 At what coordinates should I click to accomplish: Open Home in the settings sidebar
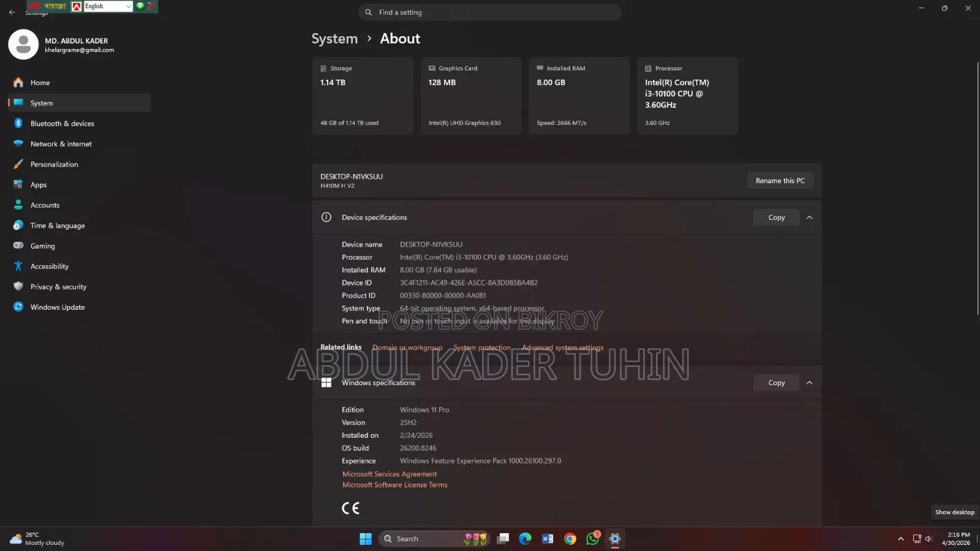pos(80,83)
